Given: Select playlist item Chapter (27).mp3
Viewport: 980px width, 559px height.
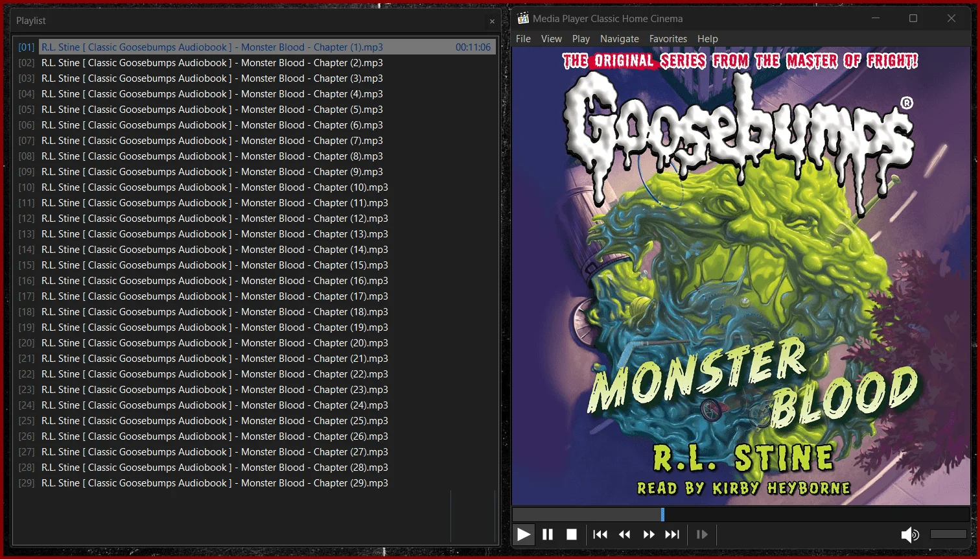Looking at the screenshot, I should tap(268, 452).
